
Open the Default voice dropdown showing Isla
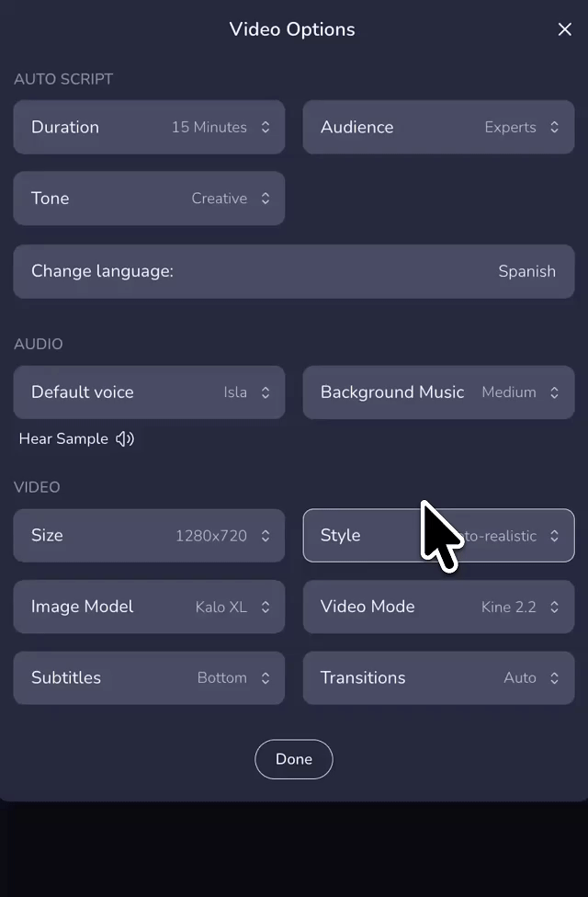click(149, 392)
